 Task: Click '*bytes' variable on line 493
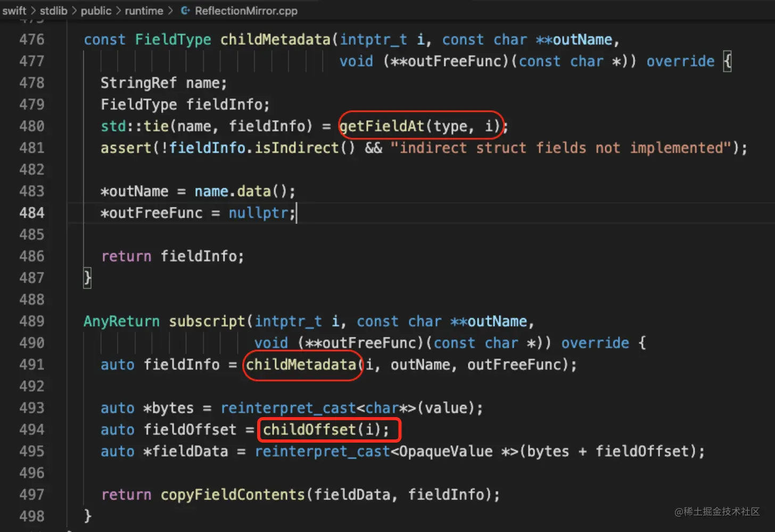coord(168,408)
